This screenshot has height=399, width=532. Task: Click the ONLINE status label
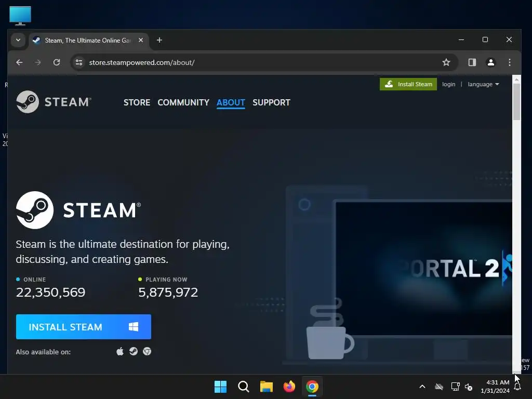[x=35, y=279]
